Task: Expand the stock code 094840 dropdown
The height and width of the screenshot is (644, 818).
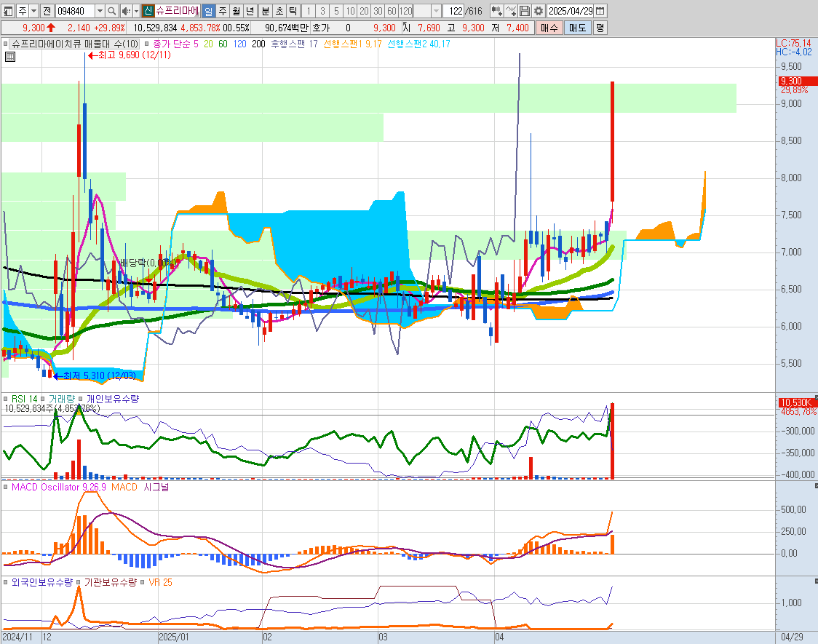Action: [100, 11]
